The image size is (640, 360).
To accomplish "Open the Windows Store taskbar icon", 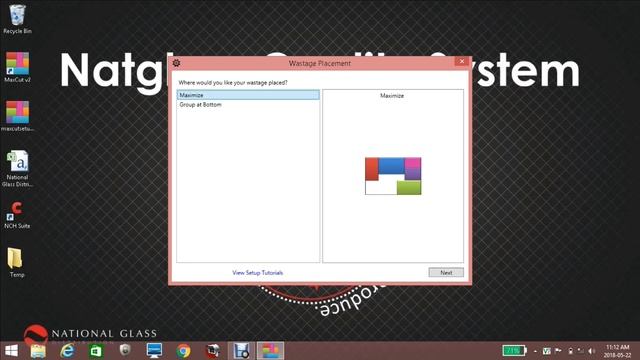I will coord(96,351).
